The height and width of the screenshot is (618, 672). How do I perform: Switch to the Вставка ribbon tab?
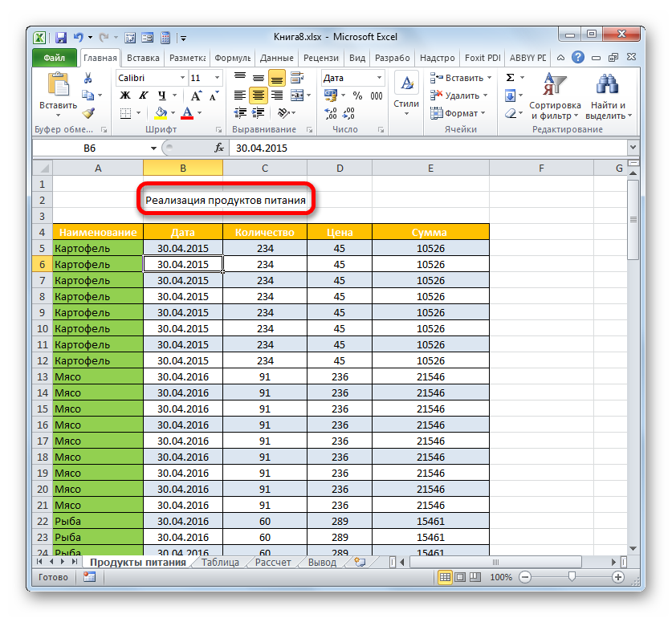click(143, 59)
